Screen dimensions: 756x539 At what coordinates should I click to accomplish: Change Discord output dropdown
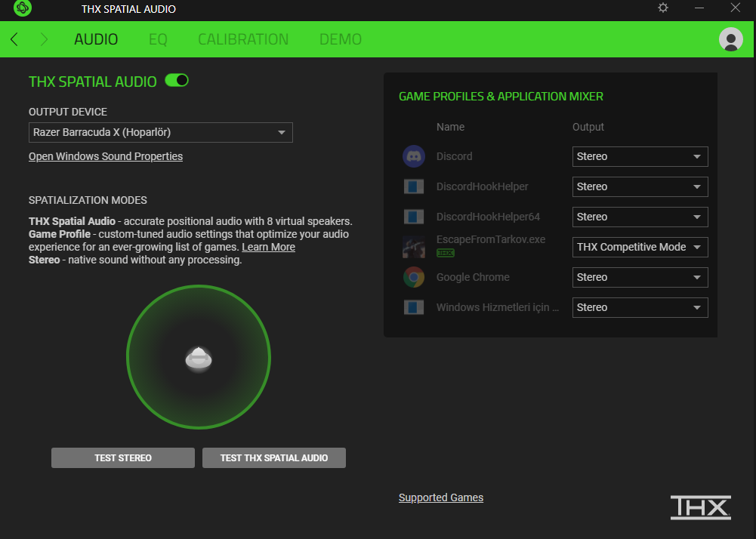coord(640,157)
